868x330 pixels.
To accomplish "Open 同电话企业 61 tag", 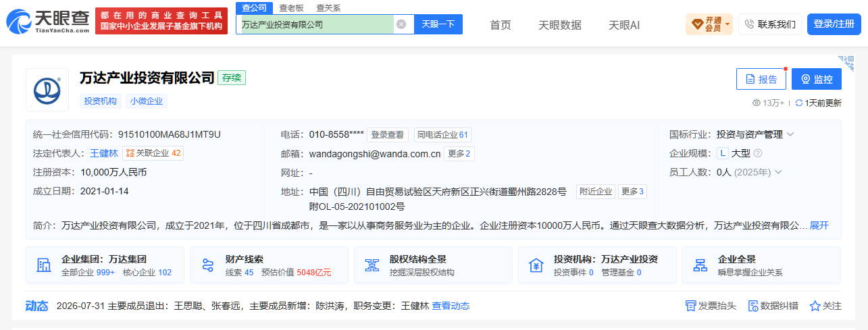I will coord(442,134).
